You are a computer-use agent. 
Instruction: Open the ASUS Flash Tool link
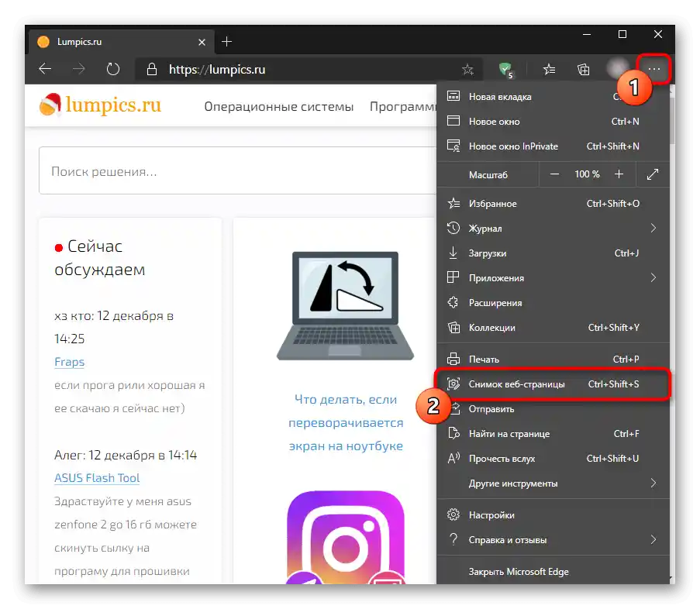point(97,478)
